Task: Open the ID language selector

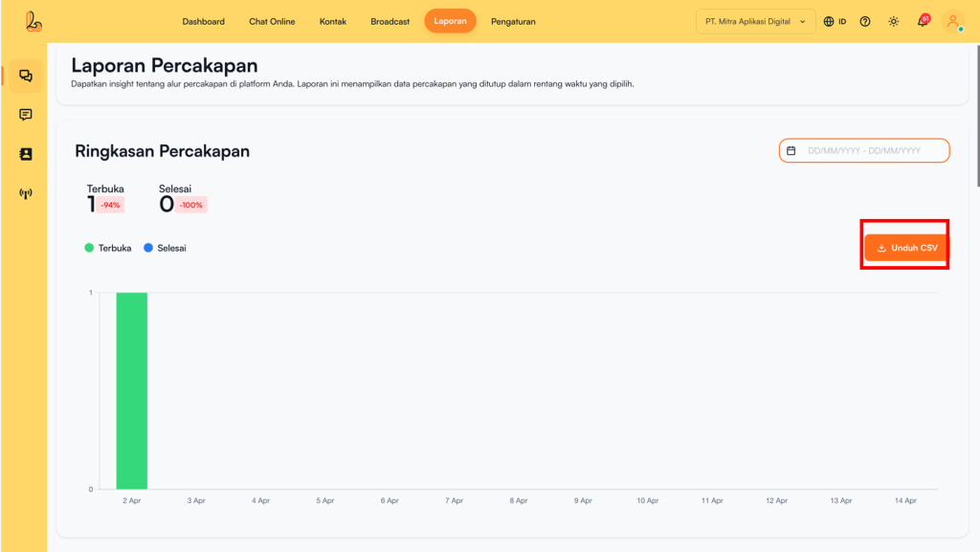Action: 835,21
